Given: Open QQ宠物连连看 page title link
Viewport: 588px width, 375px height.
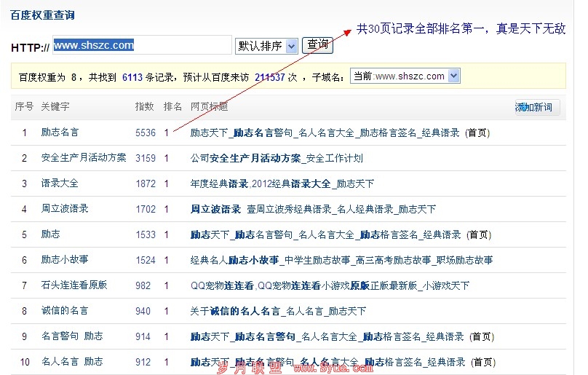Looking at the screenshot, I should click(x=330, y=285).
